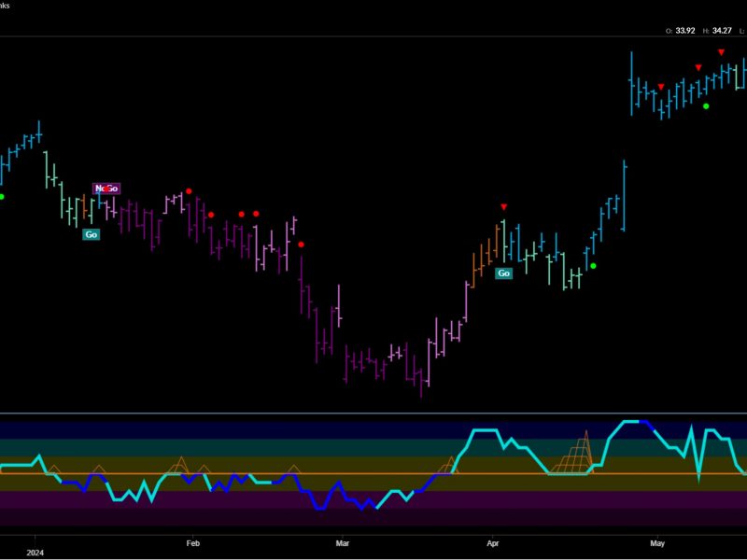Select the Mar date axis label
Screen dimensions: 747x560
point(342,543)
